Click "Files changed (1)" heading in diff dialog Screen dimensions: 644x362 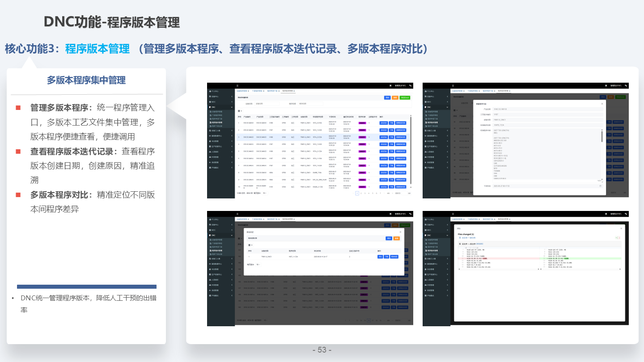pos(466,234)
